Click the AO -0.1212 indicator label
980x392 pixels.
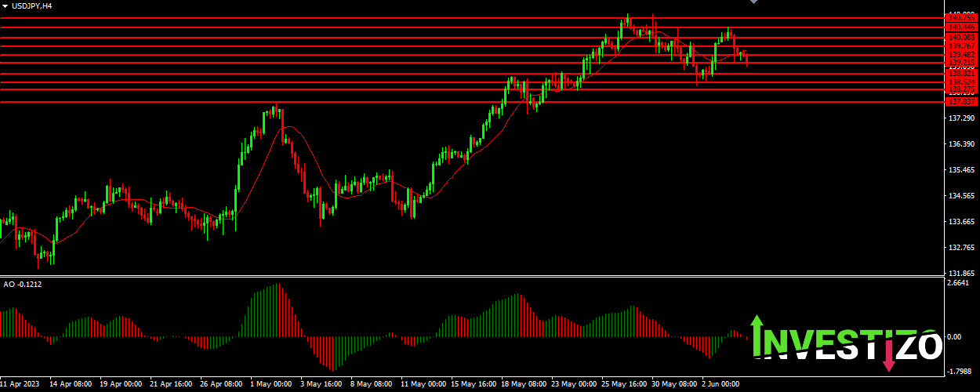(23, 284)
